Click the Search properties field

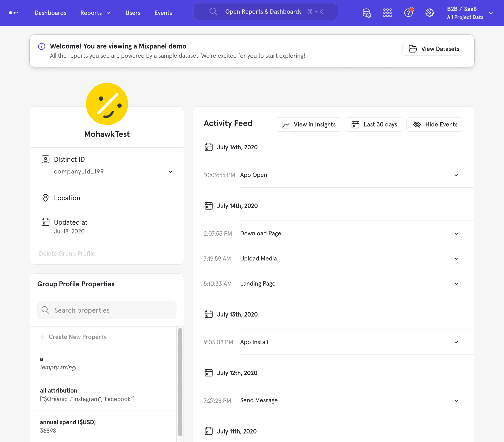tap(107, 310)
